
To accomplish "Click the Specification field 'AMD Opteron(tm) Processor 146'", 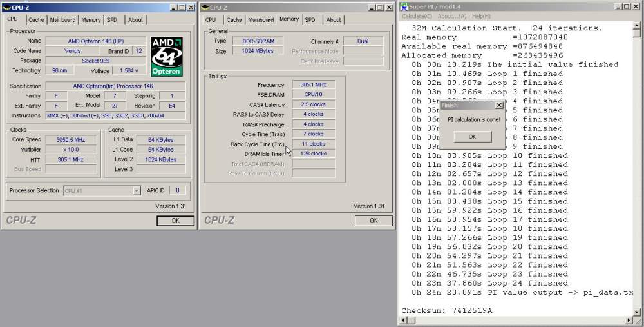I will [x=115, y=86].
